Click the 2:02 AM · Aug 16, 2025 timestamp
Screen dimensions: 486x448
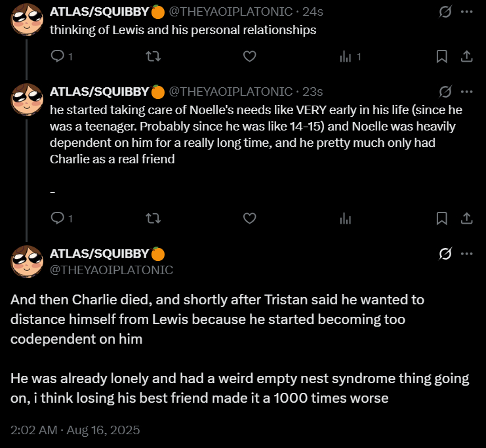[x=75, y=431]
